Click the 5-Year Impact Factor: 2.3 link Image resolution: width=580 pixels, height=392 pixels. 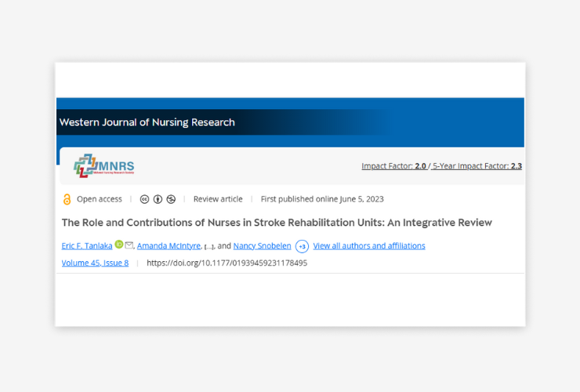click(477, 166)
